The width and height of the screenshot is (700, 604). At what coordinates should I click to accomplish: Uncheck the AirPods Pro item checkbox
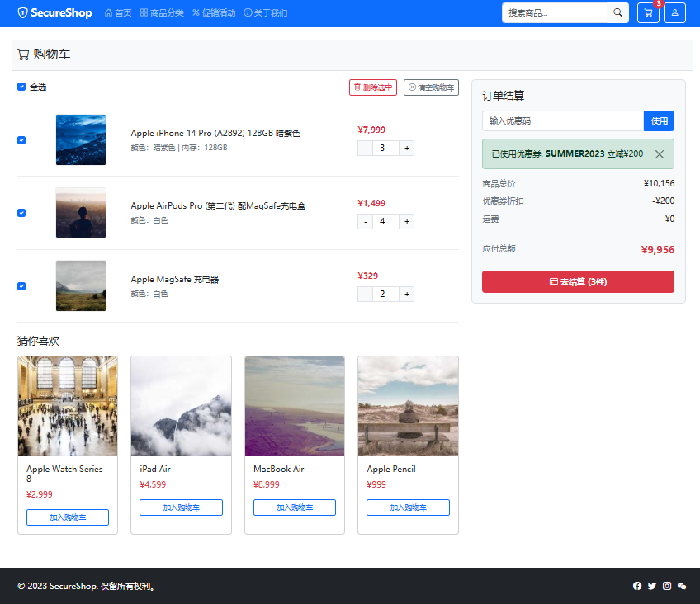pos(21,213)
